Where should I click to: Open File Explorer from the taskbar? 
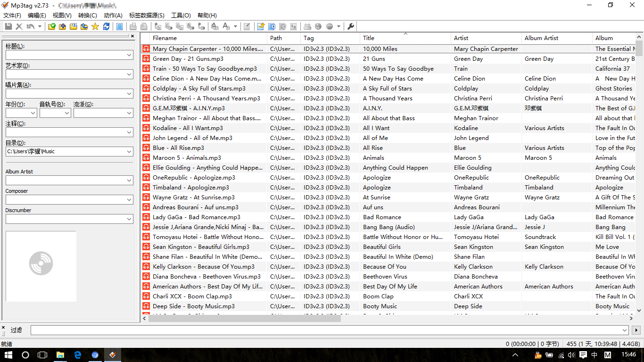[60, 355]
